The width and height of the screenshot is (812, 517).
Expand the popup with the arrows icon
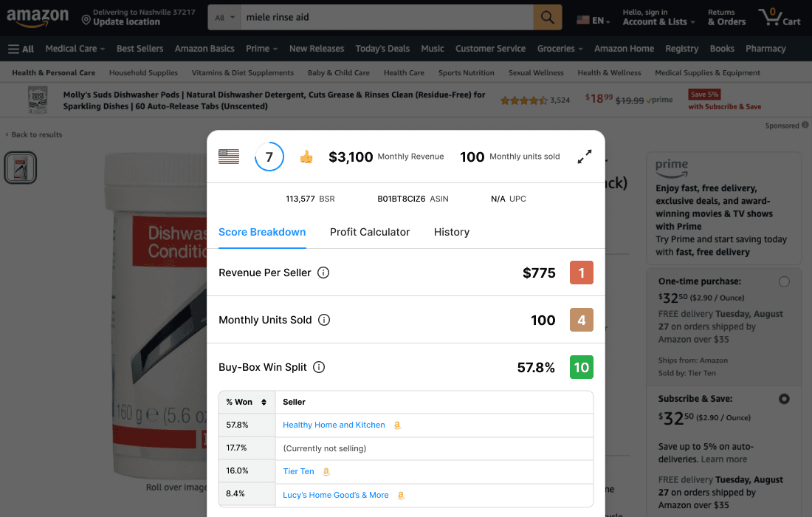point(585,157)
